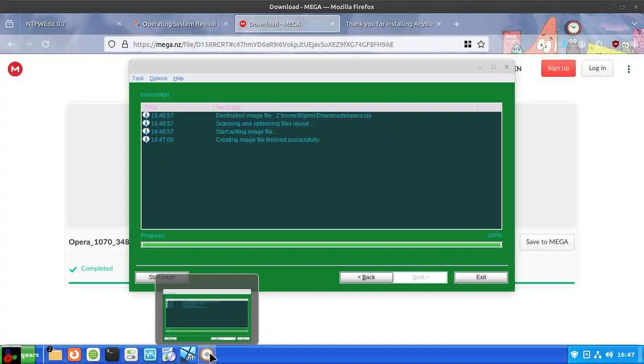This screenshot has height=364, width=644.
Task: Reload the page in Firefox
Action: [x=45, y=44]
